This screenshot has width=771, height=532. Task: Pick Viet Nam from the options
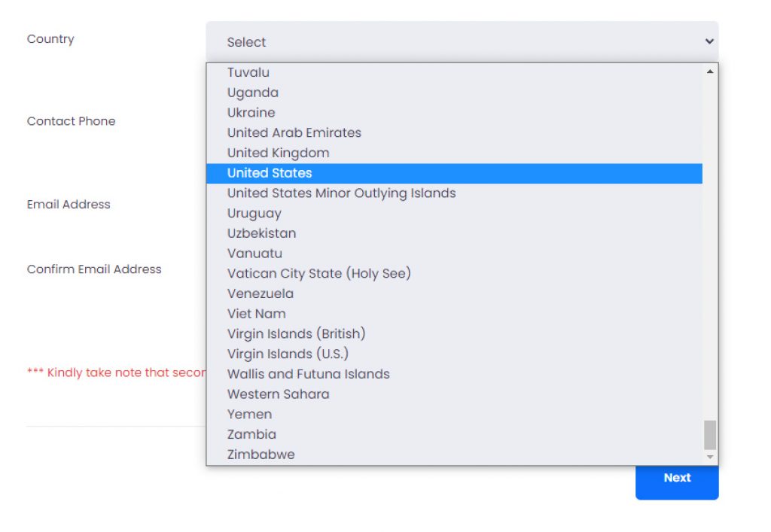(257, 314)
